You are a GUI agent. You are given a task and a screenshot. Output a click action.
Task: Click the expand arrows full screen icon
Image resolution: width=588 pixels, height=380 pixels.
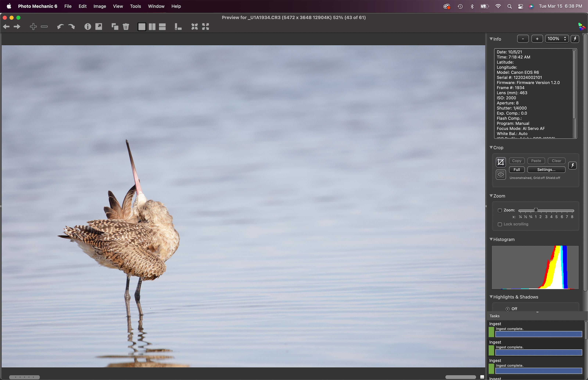click(206, 27)
